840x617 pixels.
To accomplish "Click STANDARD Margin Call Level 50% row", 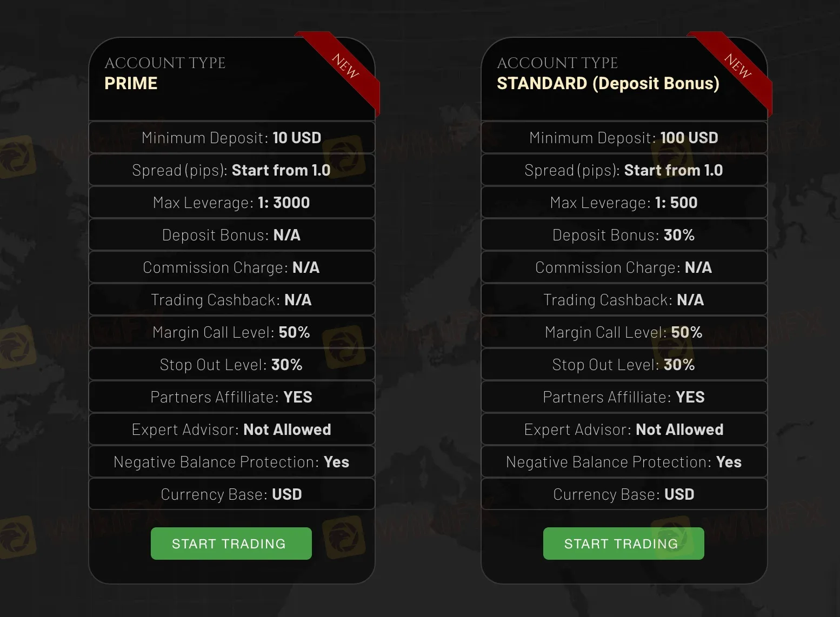I will click(x=624, y=332).
